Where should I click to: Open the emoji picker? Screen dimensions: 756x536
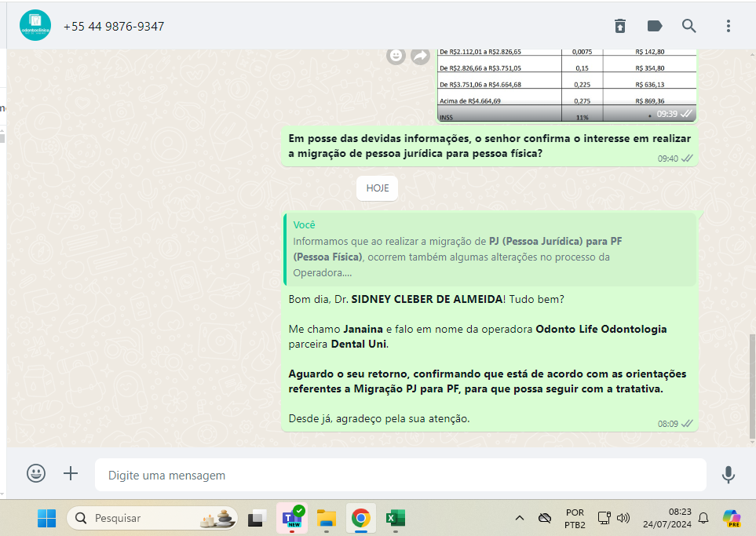point(36,473)
